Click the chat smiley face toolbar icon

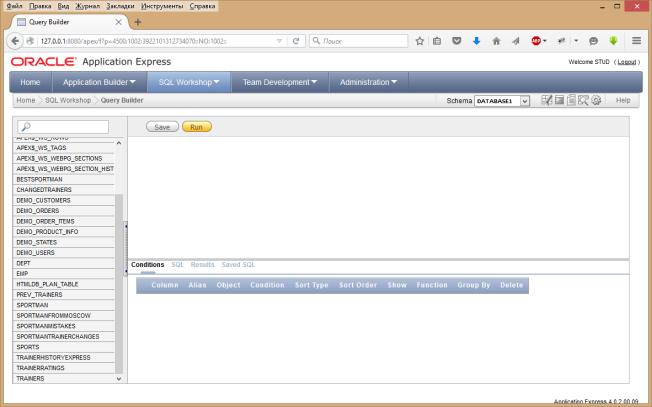tap(593, 41)
